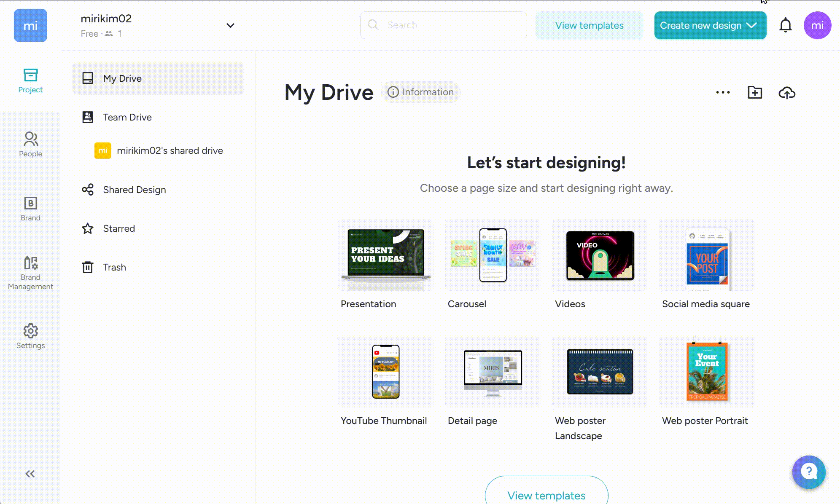Open the notifications bell
Image resolution: width=840 pixels, height=504 pixels.
(785, 25)
